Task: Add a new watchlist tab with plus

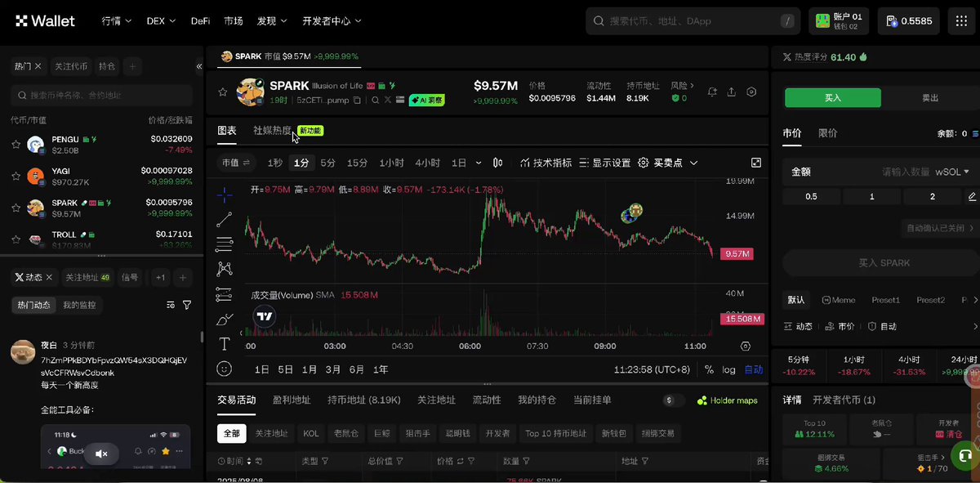Action: pos(132,66)
